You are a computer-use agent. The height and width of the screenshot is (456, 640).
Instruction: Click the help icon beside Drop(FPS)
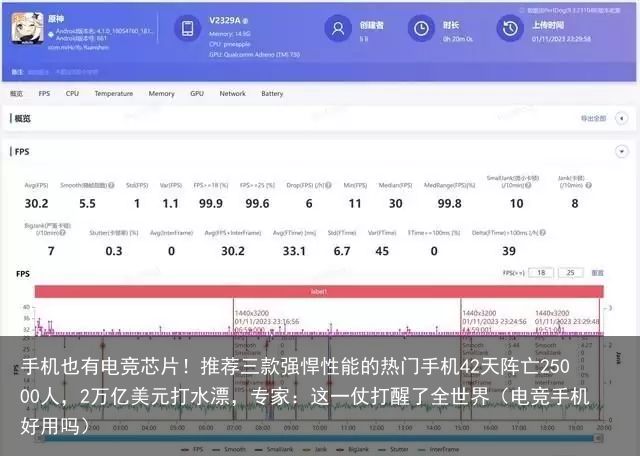coord(328,185)
